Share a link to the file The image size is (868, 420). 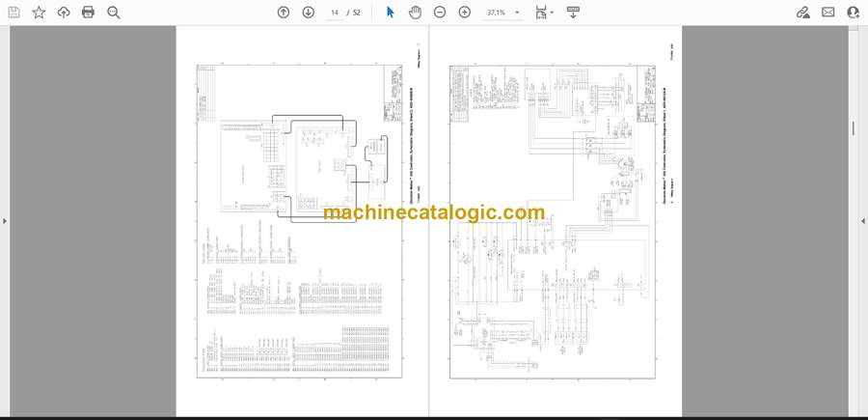pos(803,13)
